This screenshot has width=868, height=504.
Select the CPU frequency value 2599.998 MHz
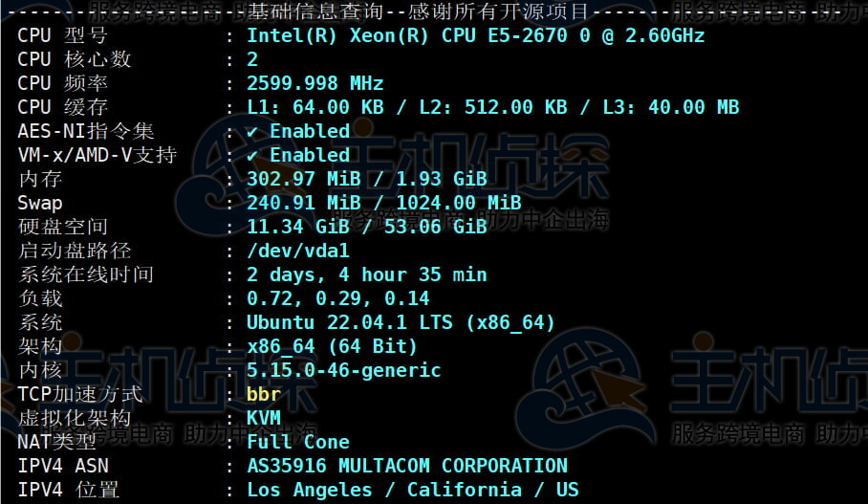(315, 83)
